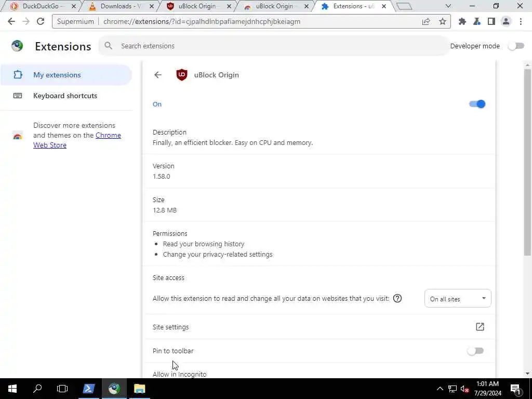The image size is (532, 399).
Task: Click the volume muted icon in system tray
Action: (x=465, y=389)
